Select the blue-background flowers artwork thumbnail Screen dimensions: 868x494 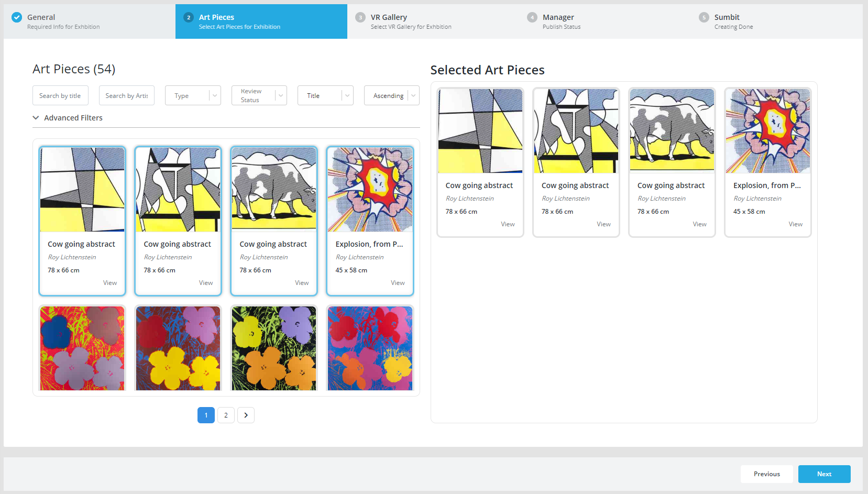370,348
